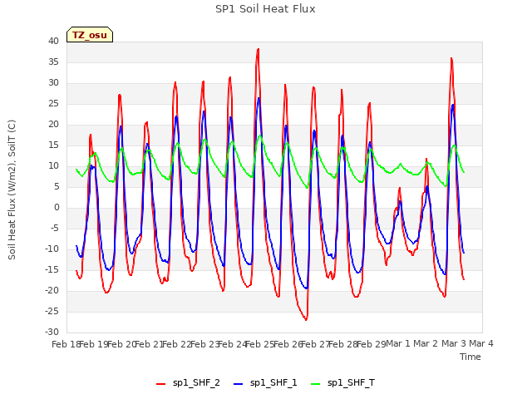Click the Soil Heat Flux y-axis title

pos(12,190)
